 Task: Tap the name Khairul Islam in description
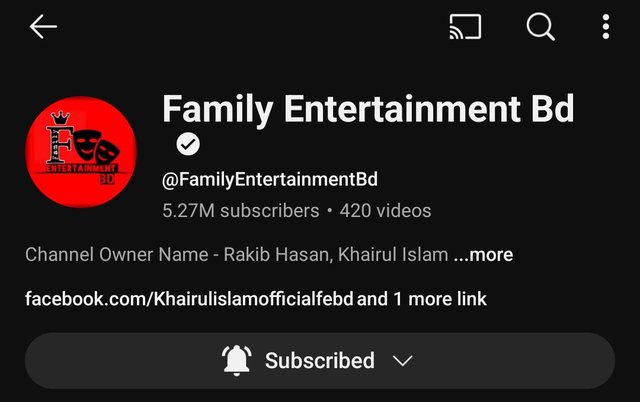click(x=393, y=255)
